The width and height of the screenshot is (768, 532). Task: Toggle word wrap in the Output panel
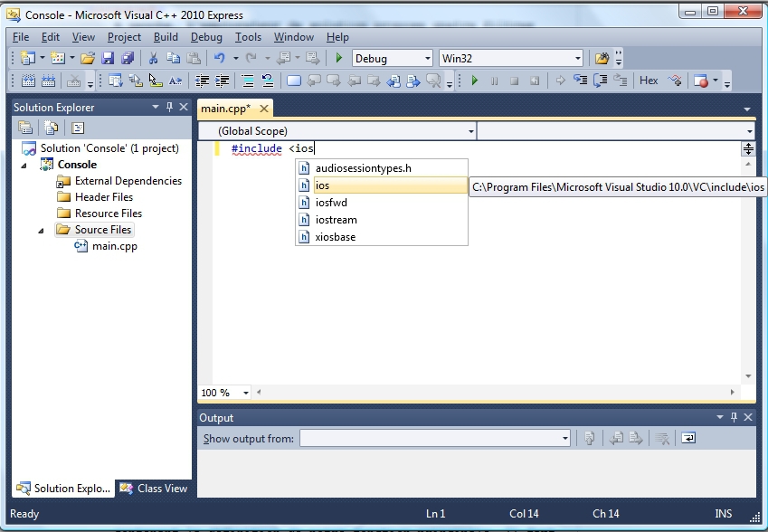[x=688, y=439]
